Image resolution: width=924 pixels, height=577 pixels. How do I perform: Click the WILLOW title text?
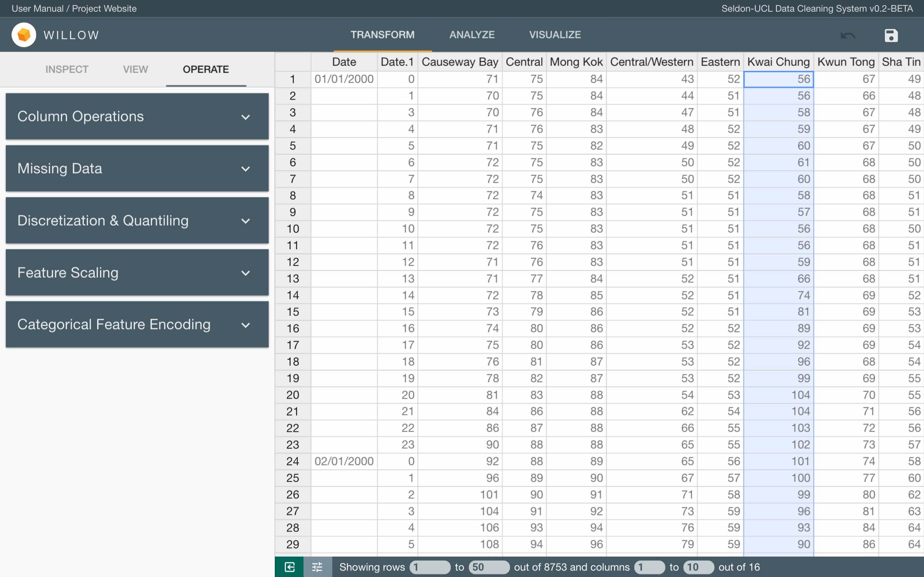(71, 35)
